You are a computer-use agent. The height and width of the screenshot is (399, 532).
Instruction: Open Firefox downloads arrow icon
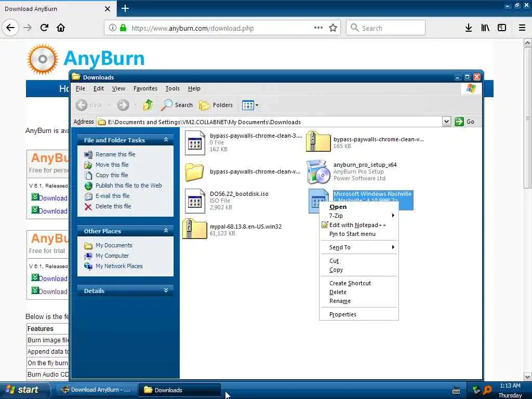(x=469, y=28)
